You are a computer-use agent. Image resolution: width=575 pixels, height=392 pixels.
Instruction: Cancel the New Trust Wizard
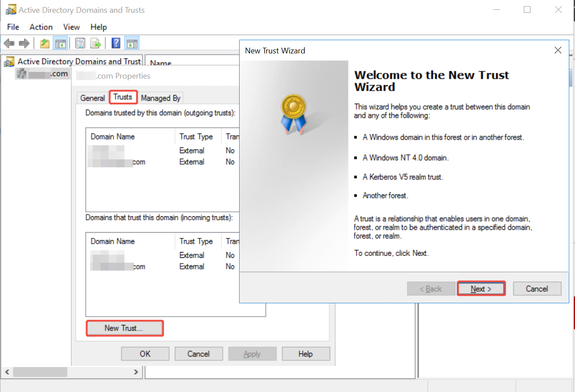point(537,289)
